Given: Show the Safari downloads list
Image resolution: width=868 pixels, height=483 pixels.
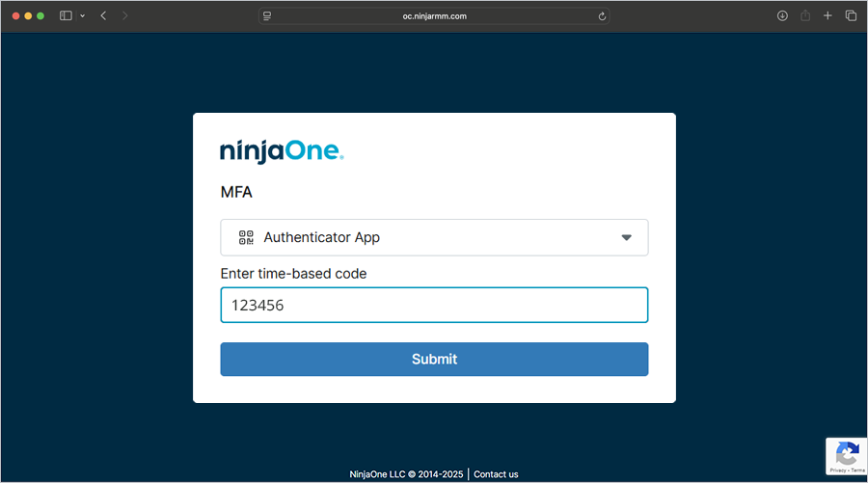Looking at the screenshot, I should click(782, 16).
